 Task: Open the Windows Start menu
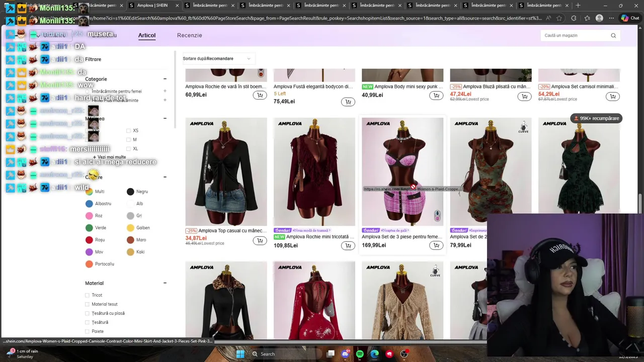(x=240, y=354)
